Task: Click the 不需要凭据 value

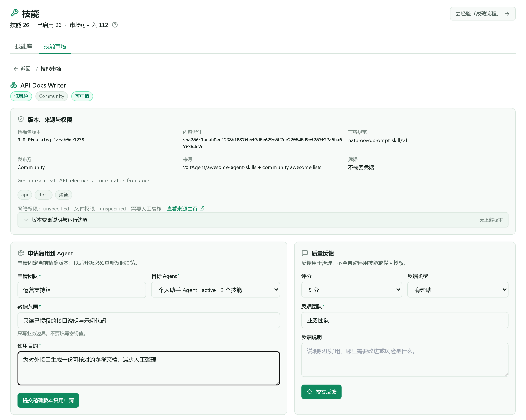Action: (361, 167)
